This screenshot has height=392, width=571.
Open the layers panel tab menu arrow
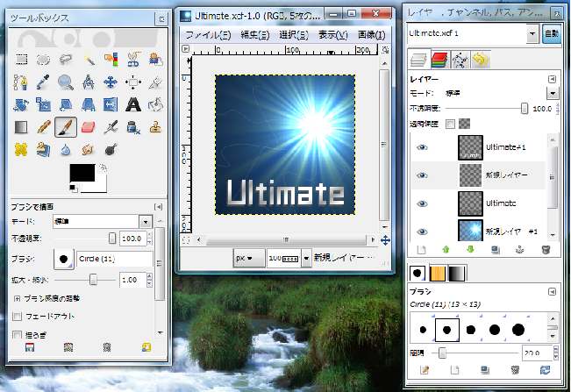click(552, 79)
